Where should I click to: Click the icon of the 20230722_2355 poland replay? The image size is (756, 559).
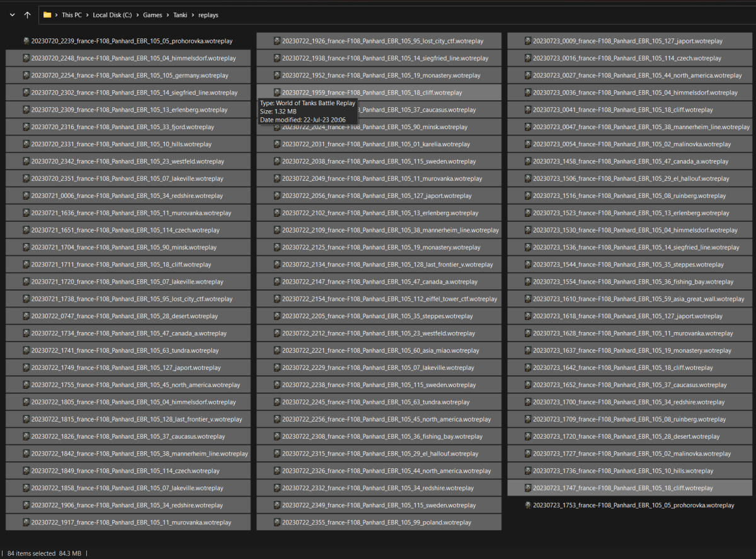coord(277,522)
